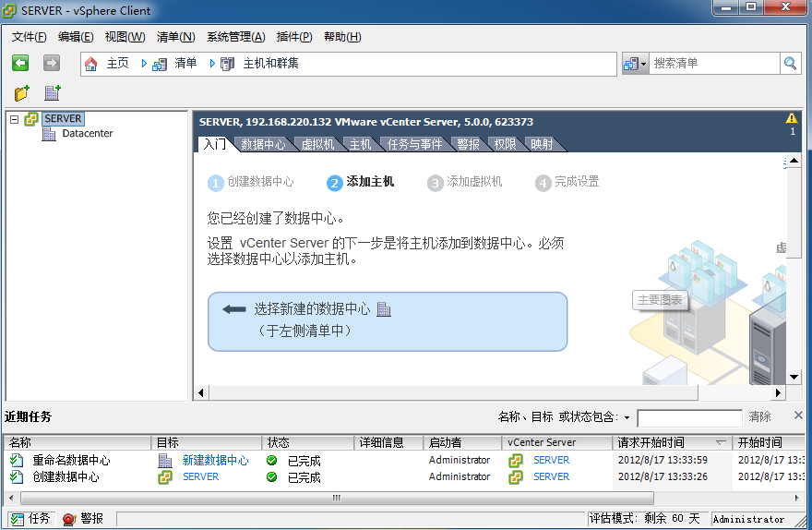Click the grey forward navigation arrow
This screenshot has width=812, height=530.
(52, 63)
